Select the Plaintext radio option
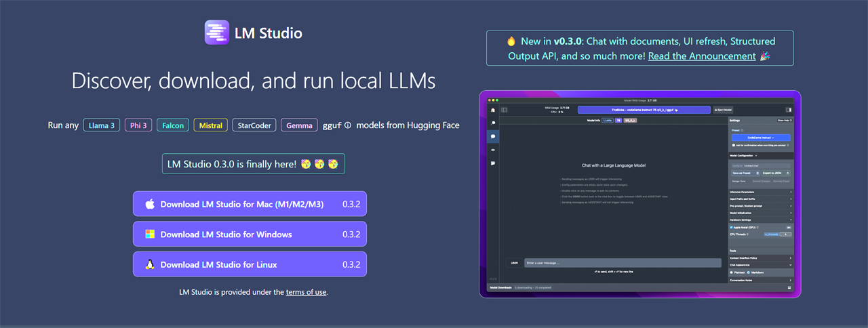This screenshot has height=328, width=868. click(x=732, y=272)
